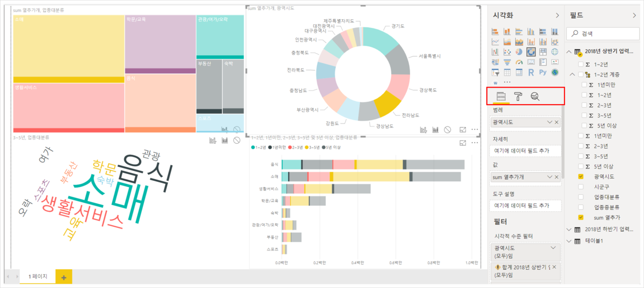Click the 3~5년 legend marker in bar chart
Image resolution: width=644 pixels, height=288 pixels.
(x=307, y=147)
